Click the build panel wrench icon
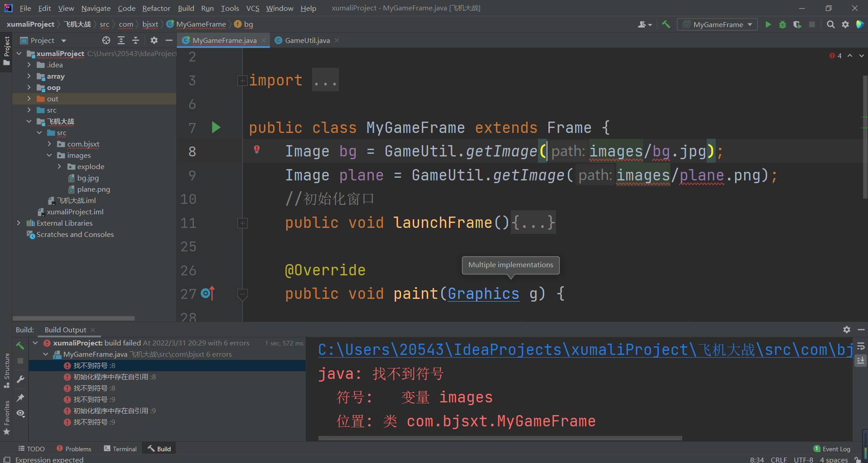The height and width of the screenshot is (463, 868). click(x=20, y=379)
